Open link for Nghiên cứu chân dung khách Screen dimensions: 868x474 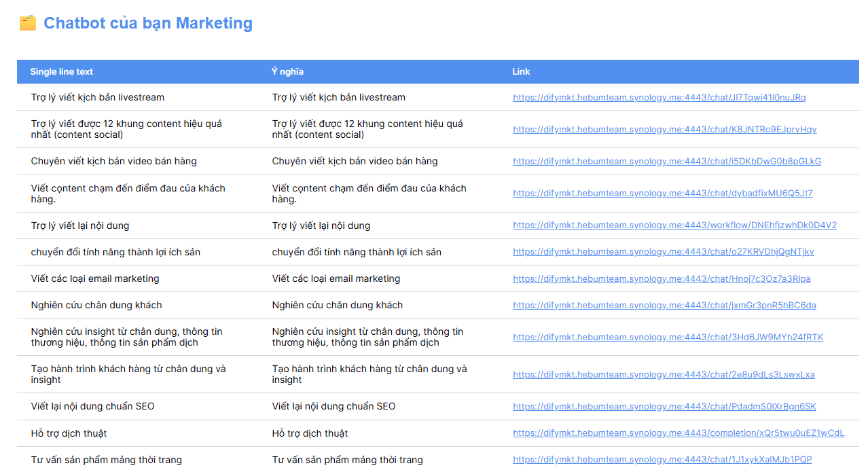pyautogui.click(x=664, y=306)
